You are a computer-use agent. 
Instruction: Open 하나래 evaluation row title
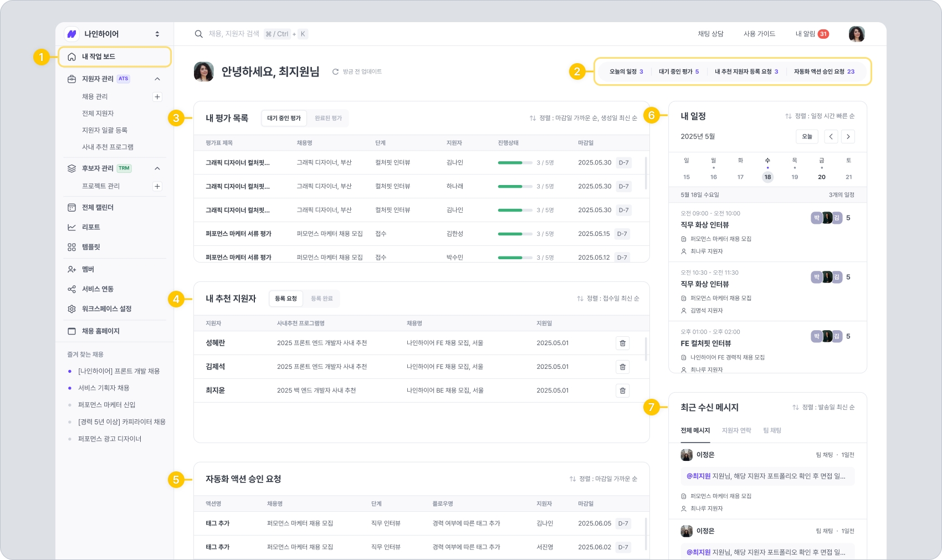[x=238, y=187]
